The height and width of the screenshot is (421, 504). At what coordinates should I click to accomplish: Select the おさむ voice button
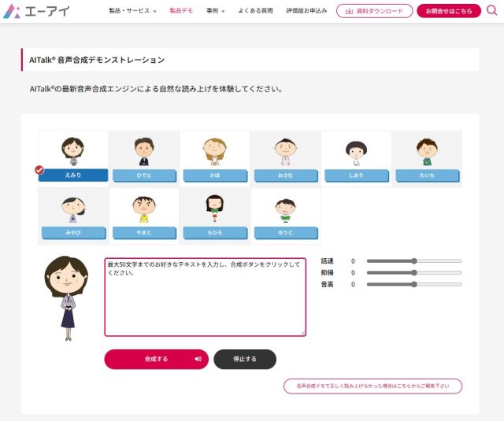(286, 175)
